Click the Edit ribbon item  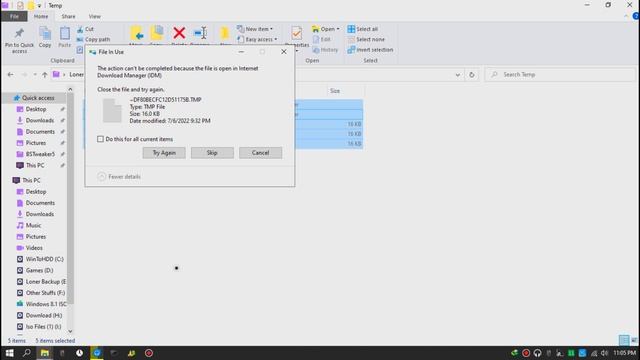tap(322, 40)
